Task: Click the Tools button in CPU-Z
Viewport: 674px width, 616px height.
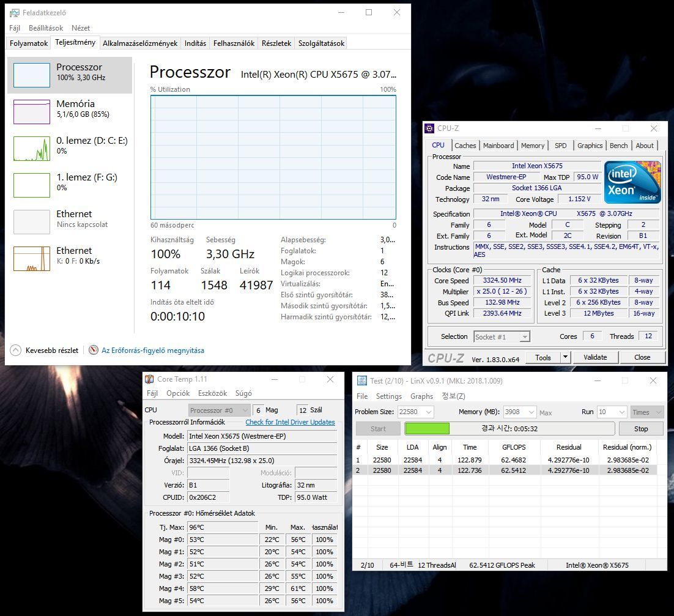Action: coord(543,358)
